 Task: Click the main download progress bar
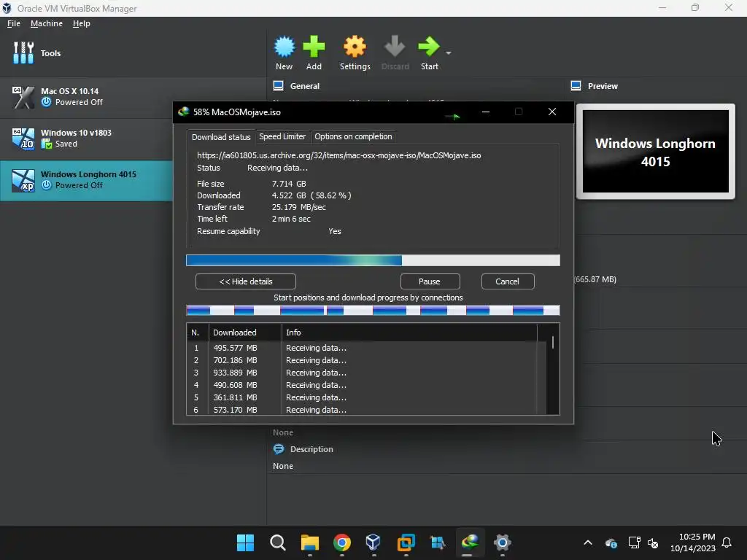pos(373,260)
